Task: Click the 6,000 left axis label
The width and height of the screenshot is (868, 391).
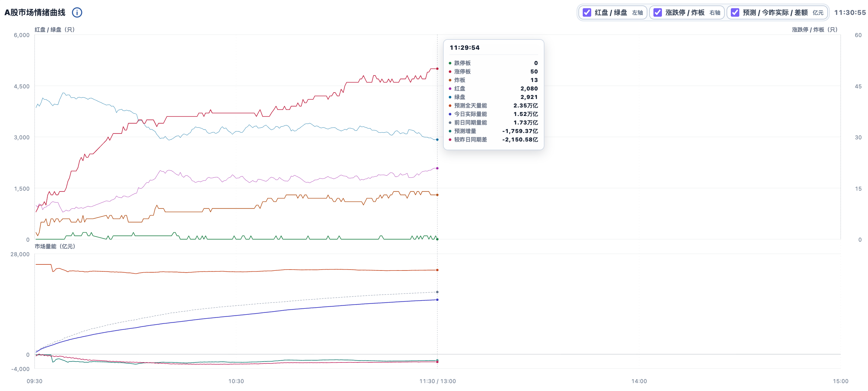Action: [22, 35]
